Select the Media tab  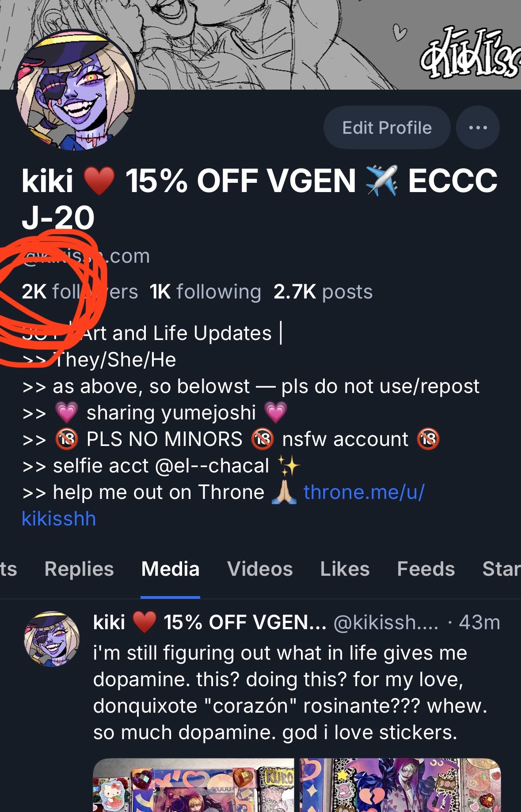click(x=171, y=569)
